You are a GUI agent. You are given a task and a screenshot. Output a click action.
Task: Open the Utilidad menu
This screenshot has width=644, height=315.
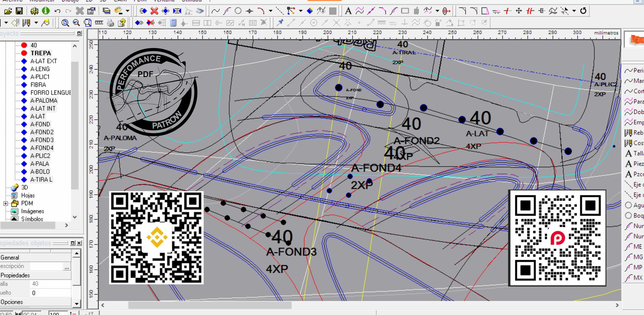pyautogui.click(x=191, y=1)
